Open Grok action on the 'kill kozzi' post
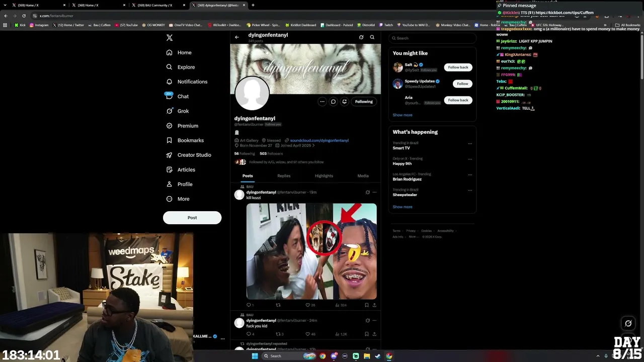This screenshot has width=644, height=362. pos(367,193)
